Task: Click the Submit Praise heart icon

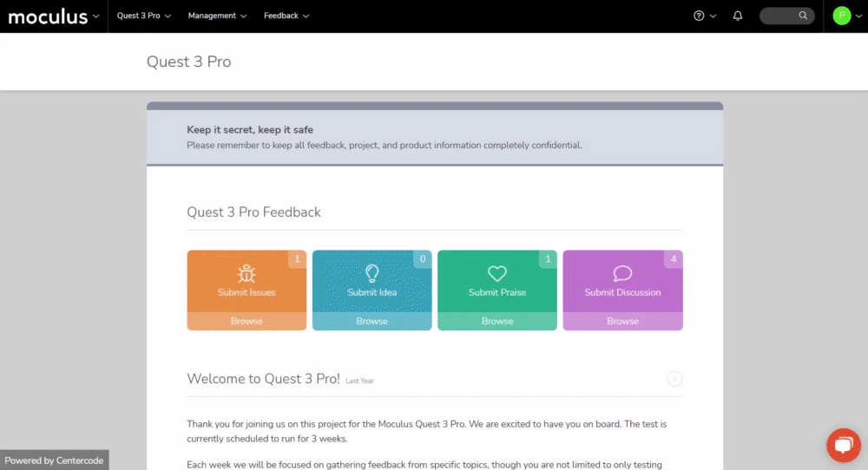Action: pyautogui.click(x=497, y=273)
